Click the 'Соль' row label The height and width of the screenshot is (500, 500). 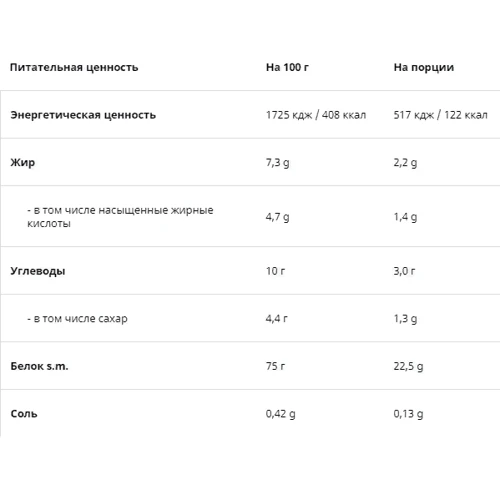[x=24, y=414]
